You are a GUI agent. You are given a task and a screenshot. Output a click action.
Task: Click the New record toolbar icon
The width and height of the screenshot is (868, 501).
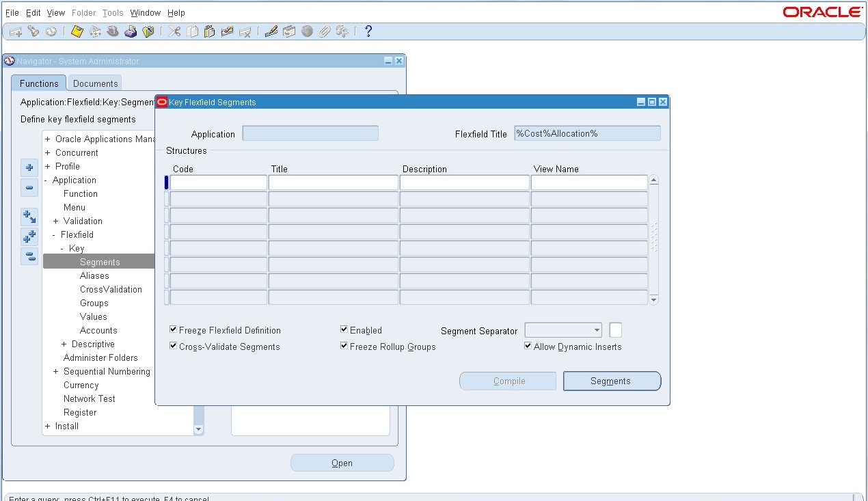point(15,31)
